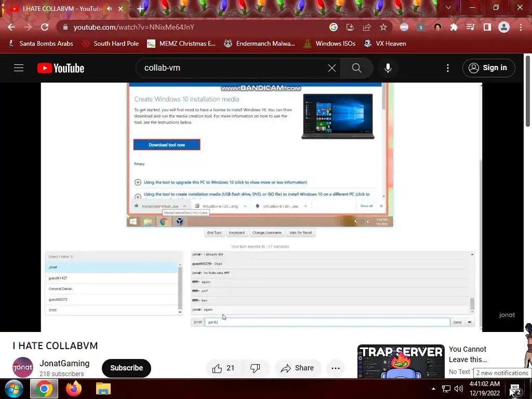Viewport: 532px width, 399px height.
Task: Go back using browser back arrow
Action: (x=11, y=27)
